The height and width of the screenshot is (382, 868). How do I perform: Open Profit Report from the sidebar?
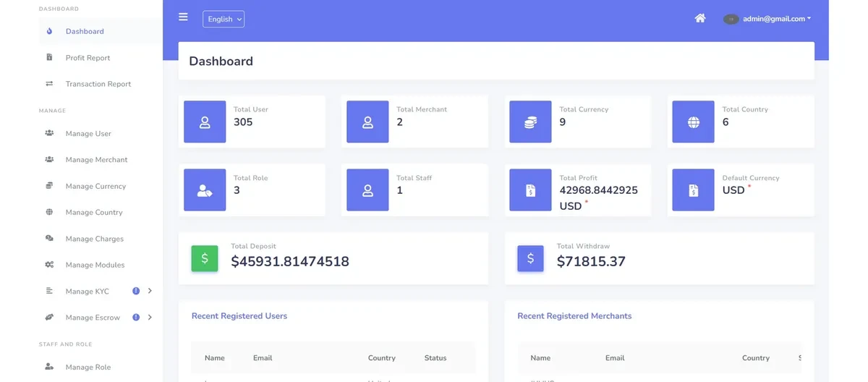click(88, 58)
